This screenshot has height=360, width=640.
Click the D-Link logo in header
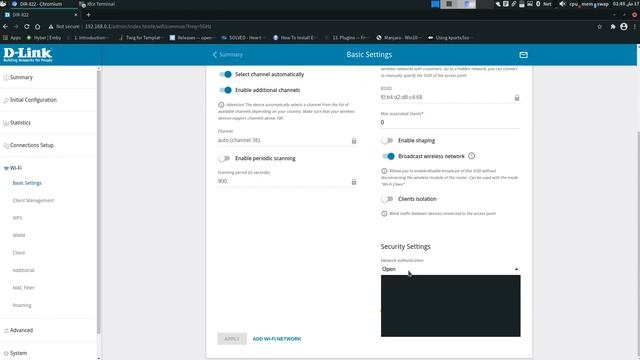click(28, 55)
